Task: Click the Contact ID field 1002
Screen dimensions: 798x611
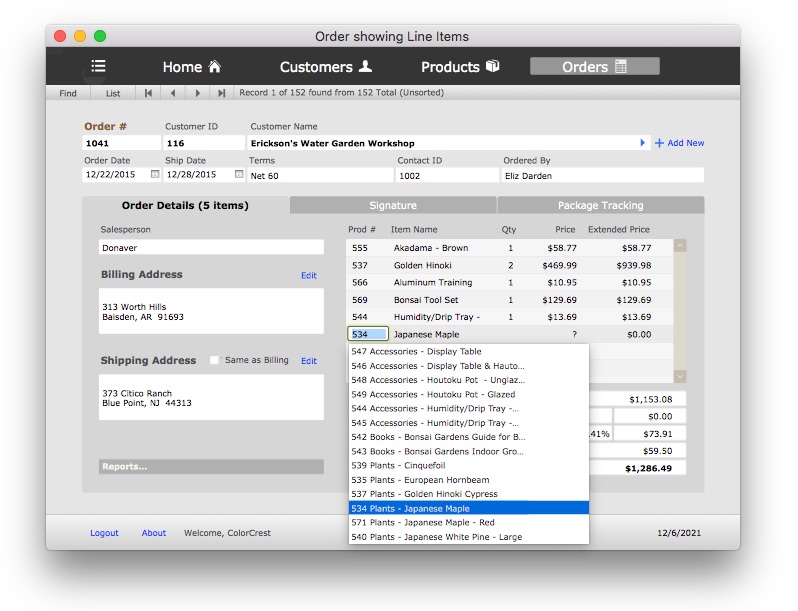Action: (447, 176)
